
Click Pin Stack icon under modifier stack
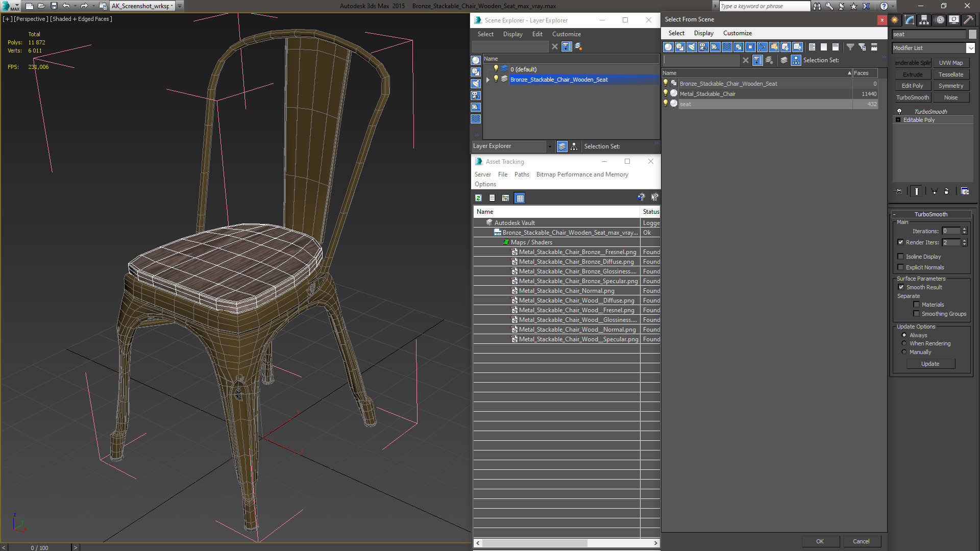(899, 191)
